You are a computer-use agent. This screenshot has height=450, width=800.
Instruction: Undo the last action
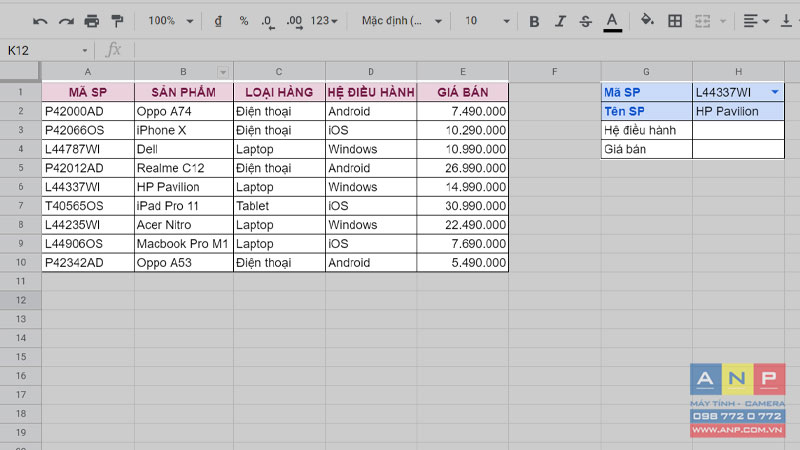tap(40, 21)
